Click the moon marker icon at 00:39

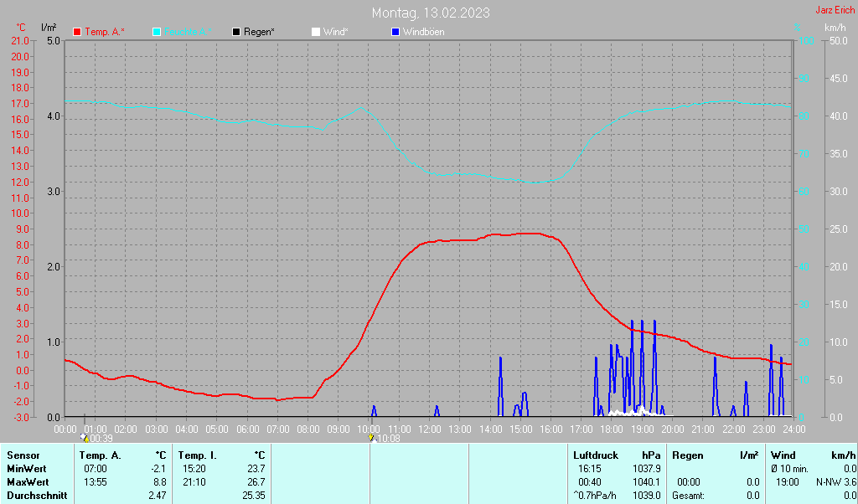click(85, 438)
